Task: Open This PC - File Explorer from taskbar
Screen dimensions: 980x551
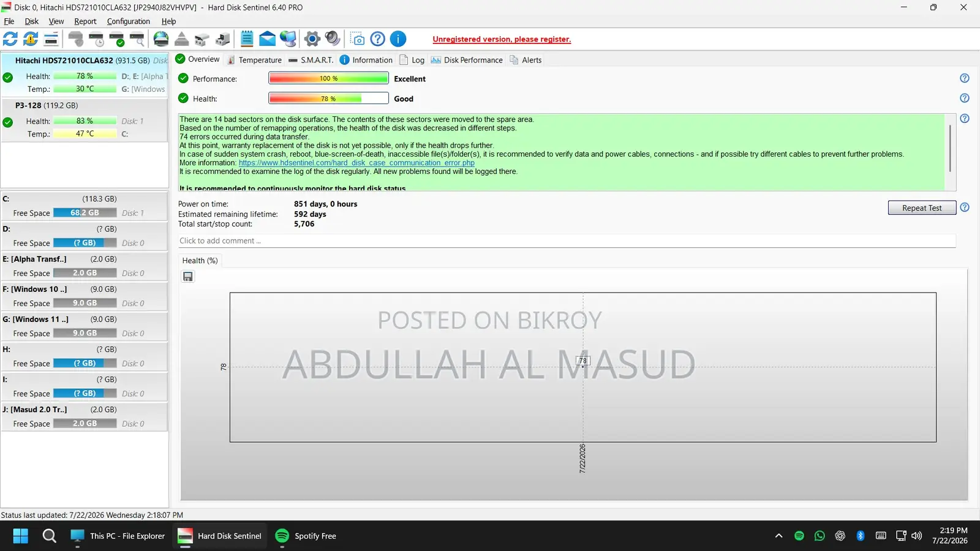Action: pyautogui.click(x=118, y=536)
